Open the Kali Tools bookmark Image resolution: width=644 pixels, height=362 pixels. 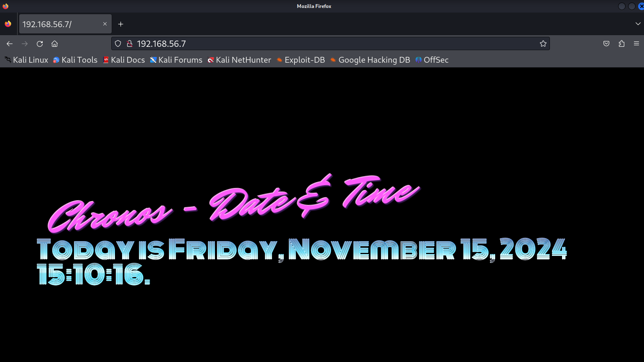pyautogui.click(x=75, y=60)
